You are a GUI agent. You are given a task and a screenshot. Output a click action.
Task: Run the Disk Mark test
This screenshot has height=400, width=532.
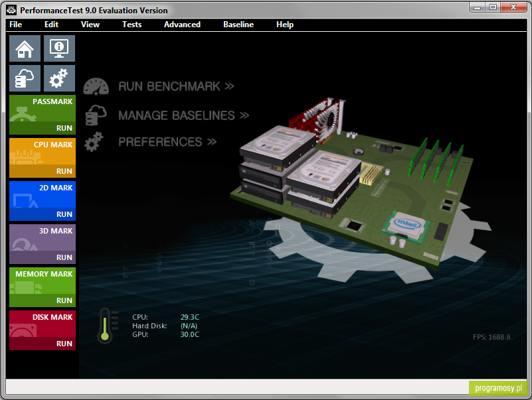pos(64,344)
